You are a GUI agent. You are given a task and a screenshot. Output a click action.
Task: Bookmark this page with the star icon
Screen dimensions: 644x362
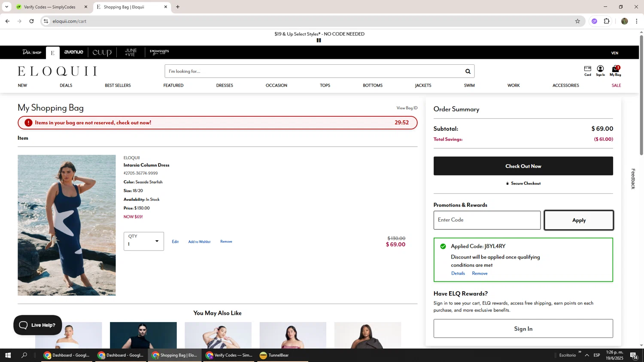click(577, 21)
